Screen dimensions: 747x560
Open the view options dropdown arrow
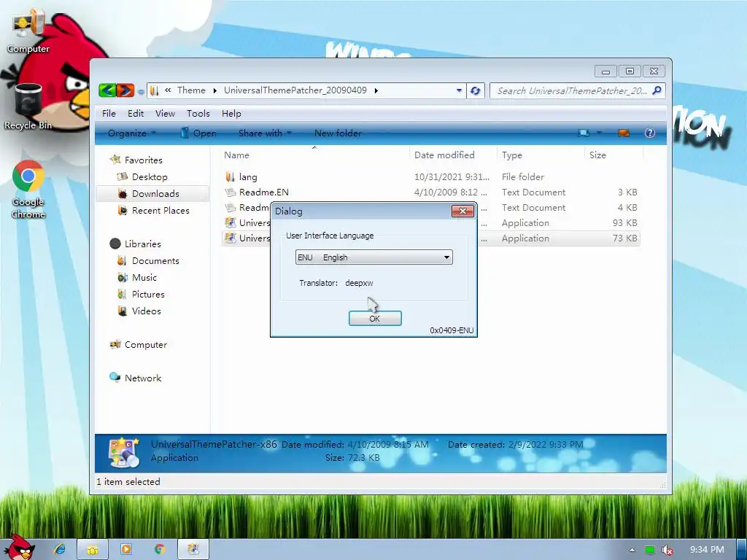click(599, 133)
